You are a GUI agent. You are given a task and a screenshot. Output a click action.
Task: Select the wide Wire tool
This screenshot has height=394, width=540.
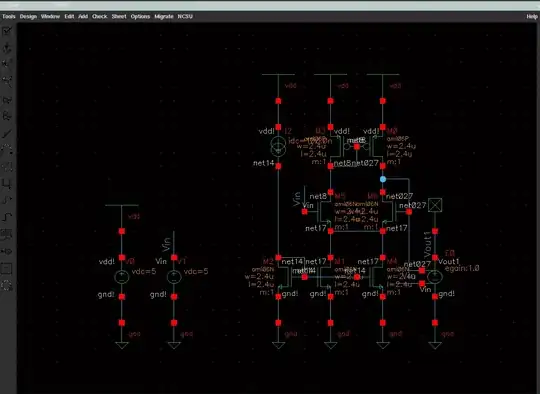click(x=7, y=217)
